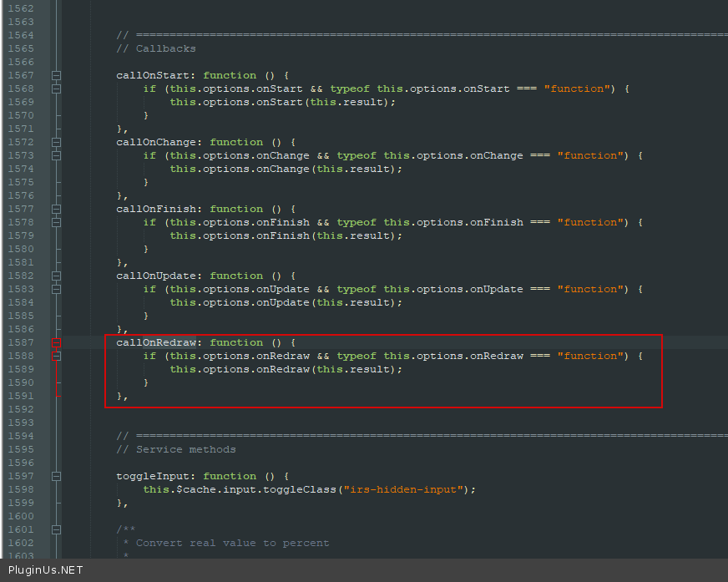Fold the if block at line 1568

click(56, 89)
